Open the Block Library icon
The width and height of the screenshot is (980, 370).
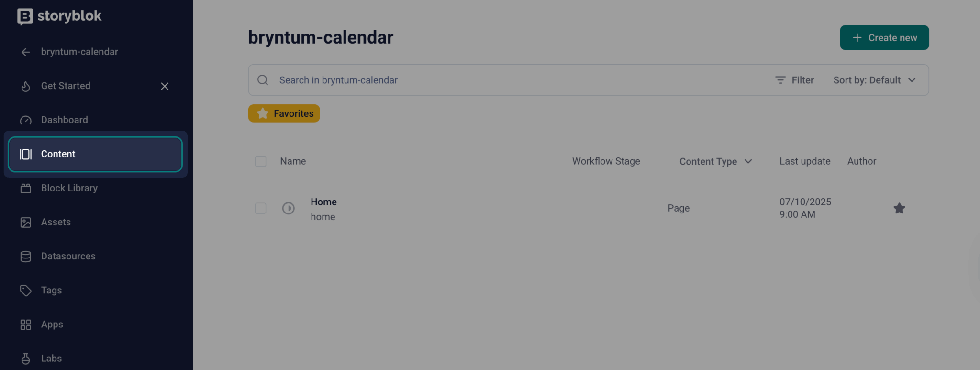click(26, 189)
